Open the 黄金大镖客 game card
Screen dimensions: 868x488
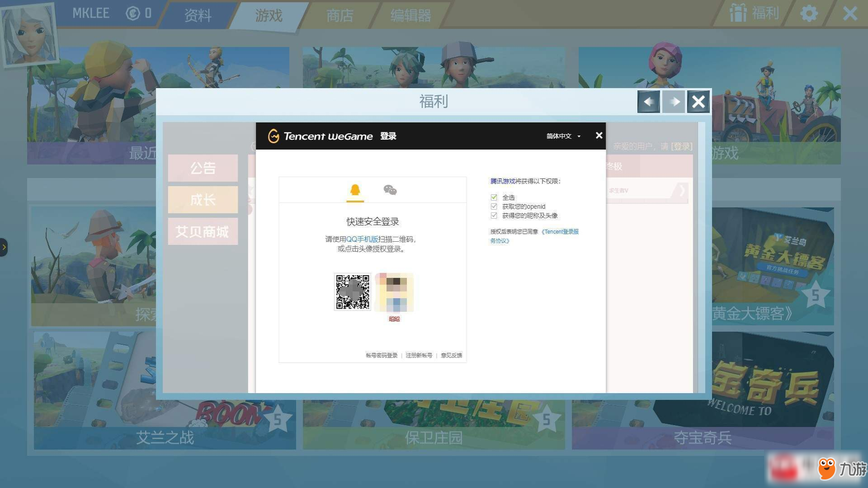click(x=773, y=267)
